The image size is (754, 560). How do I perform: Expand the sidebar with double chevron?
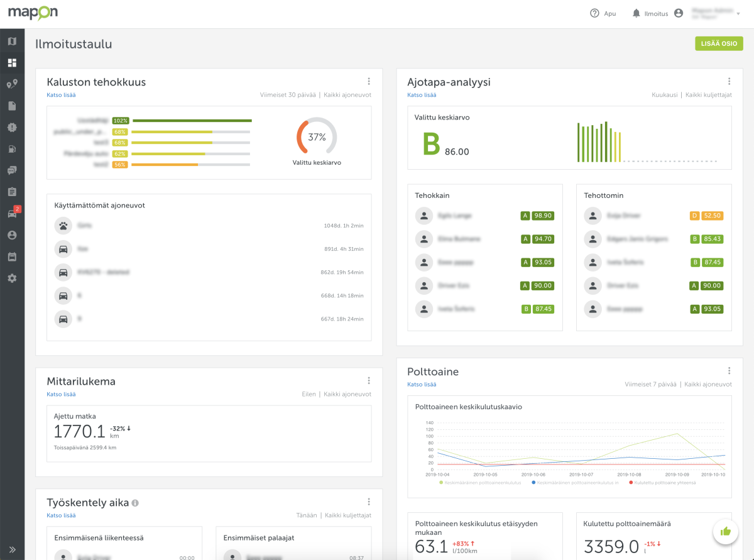point(12,549)
